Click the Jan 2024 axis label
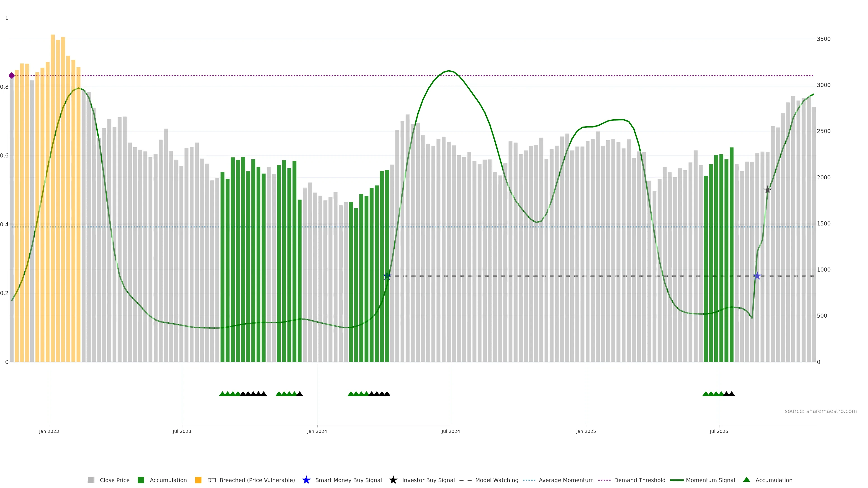 point(317,431)
